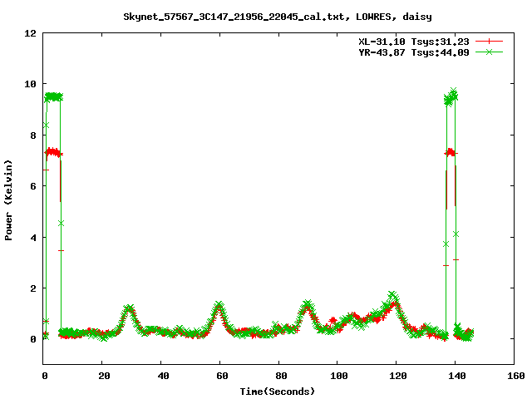Image resolution: width=532 pixels, height=399 pixels.
Task: Click y-axis tick label 2
Action: click(x=33, y=288)
